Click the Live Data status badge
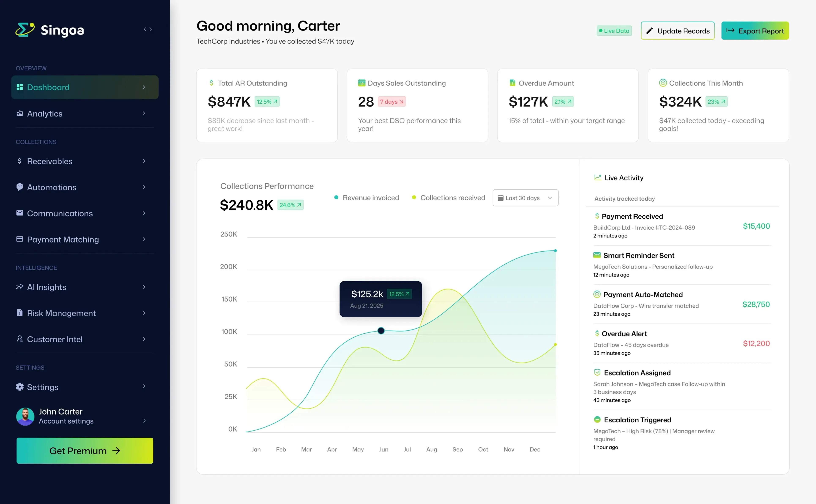This screenshot has height=504, width=816. pos(614,31)
